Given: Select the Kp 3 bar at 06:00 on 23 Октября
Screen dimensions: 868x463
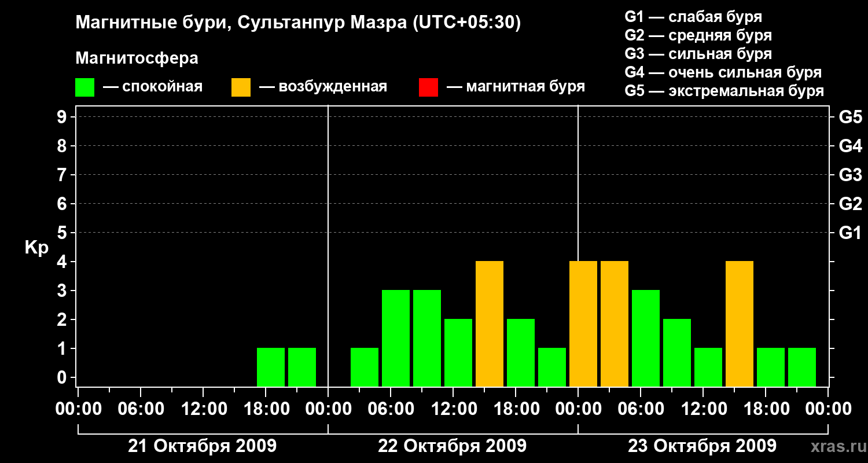Looking at the screenshot, I should point(646,338).
